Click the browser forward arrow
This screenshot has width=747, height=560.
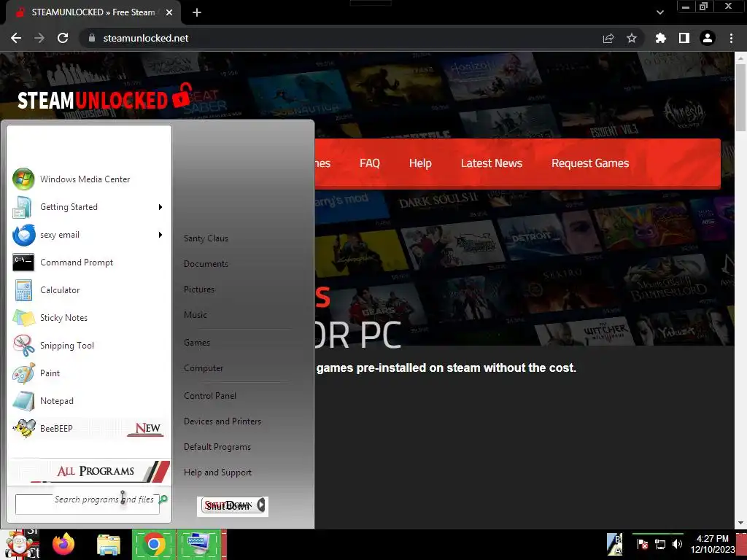tap(39, 38)
